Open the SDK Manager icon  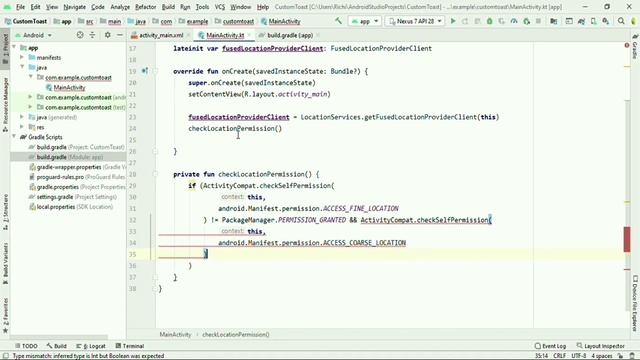pos(606,21)
